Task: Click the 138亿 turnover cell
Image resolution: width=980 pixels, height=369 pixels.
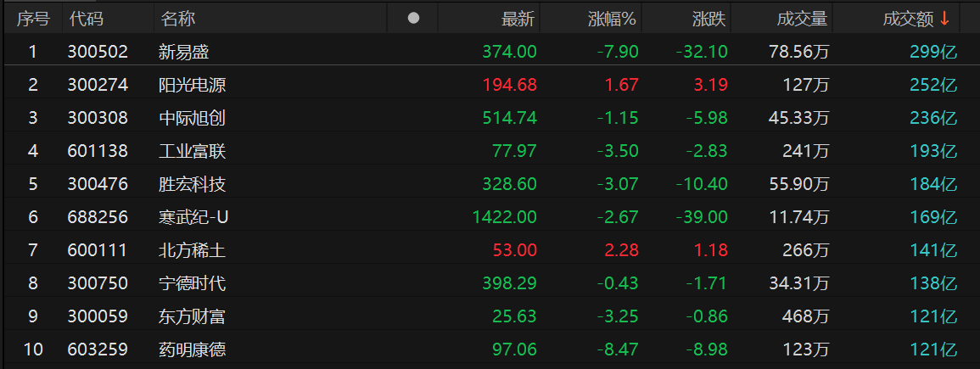Action: [933, 283]
